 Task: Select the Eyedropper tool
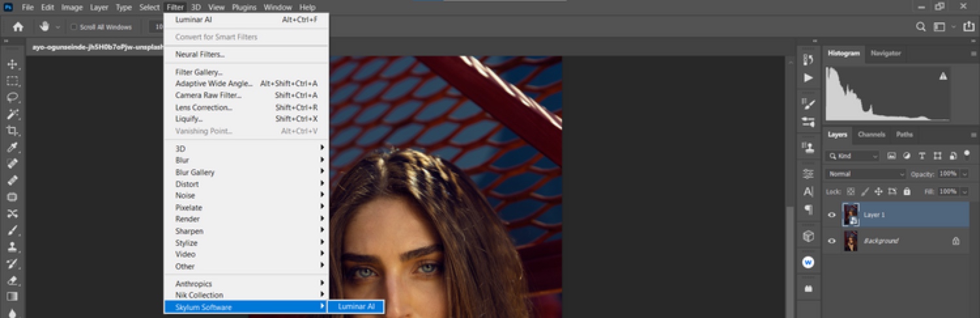12,148
